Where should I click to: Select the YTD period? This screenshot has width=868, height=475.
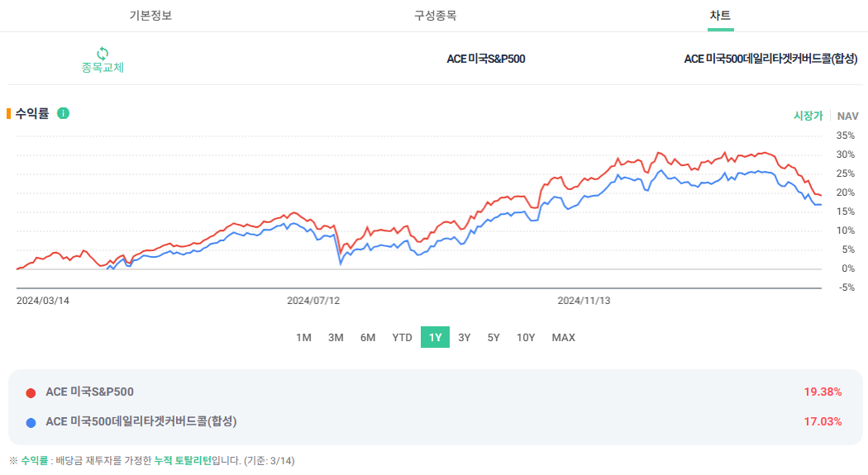pyautogui.click(x=402, y=337)
